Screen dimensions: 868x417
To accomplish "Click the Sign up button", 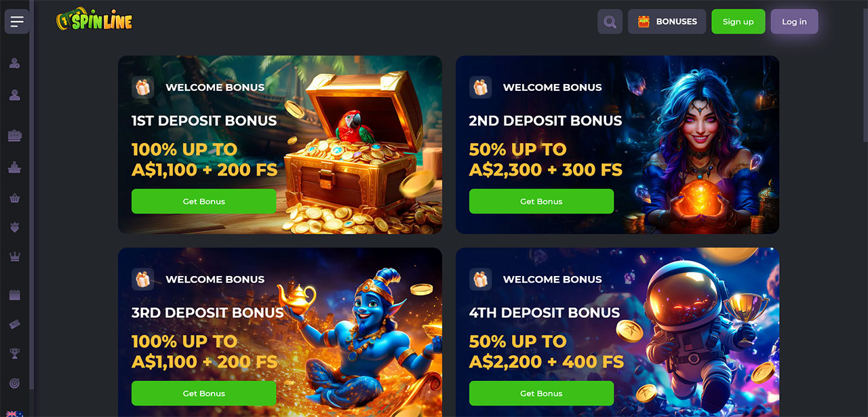I will [x=738, y=22].
